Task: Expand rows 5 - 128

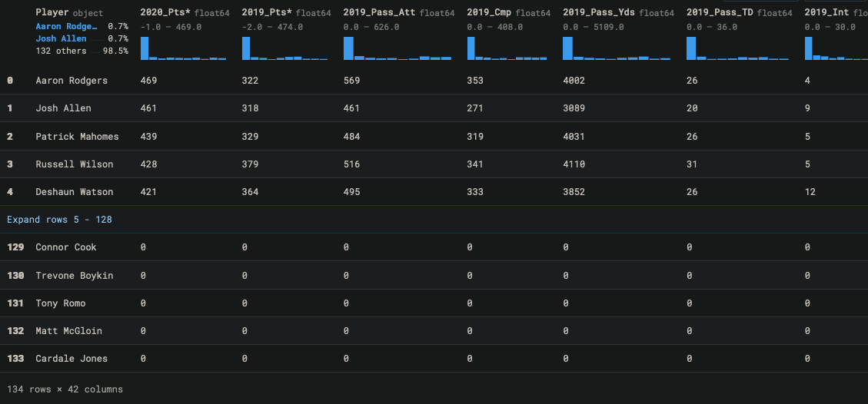Action: (59, 220)
